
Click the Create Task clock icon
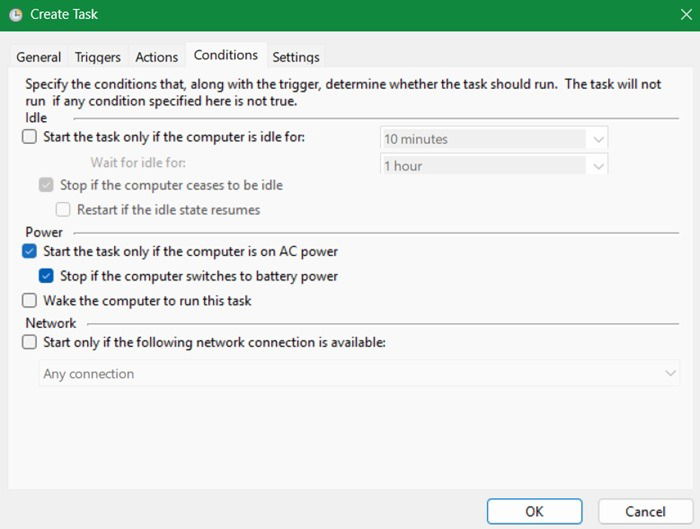pyautogui.click(x=16, y=15)
